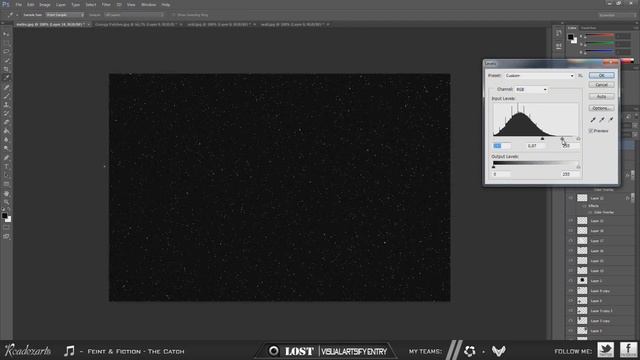Viewport: 640px width, 360px height.
Task: Switch to the Swatches panel tab
Action: 588,28
